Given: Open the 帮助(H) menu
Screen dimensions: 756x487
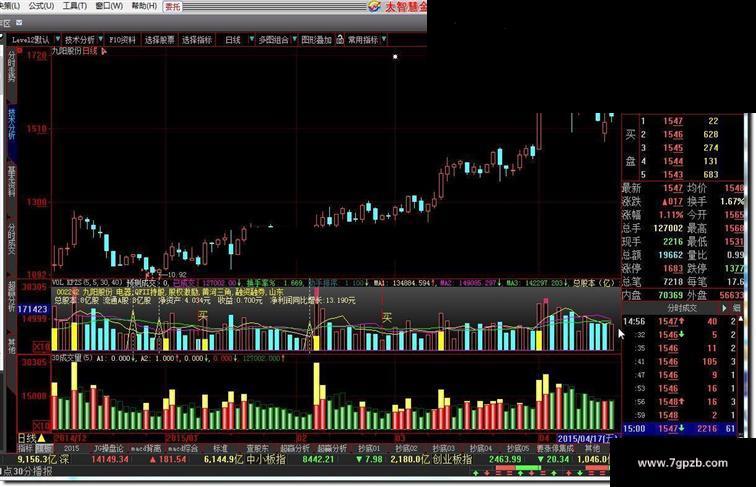Looking at the screenshot, I should 144,6.
